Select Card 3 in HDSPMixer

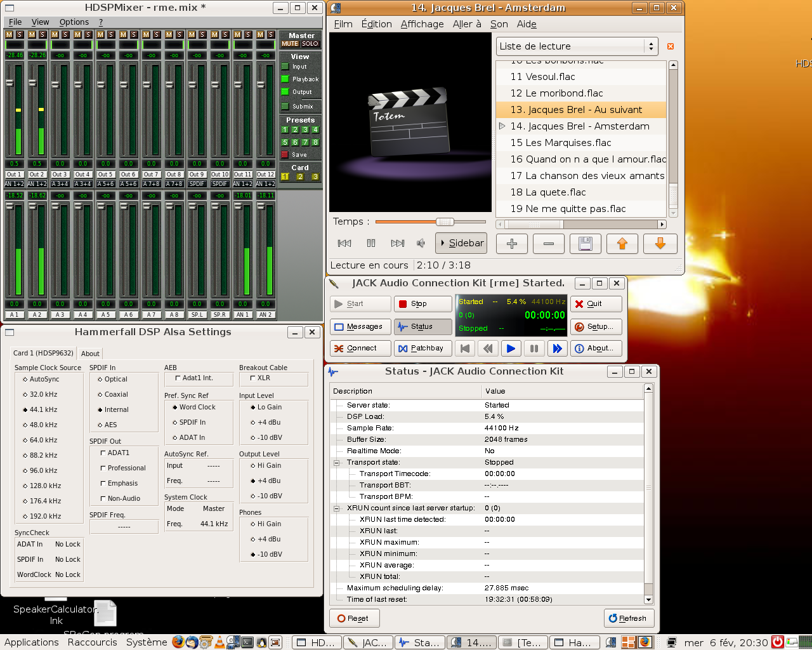pos(315,177)
